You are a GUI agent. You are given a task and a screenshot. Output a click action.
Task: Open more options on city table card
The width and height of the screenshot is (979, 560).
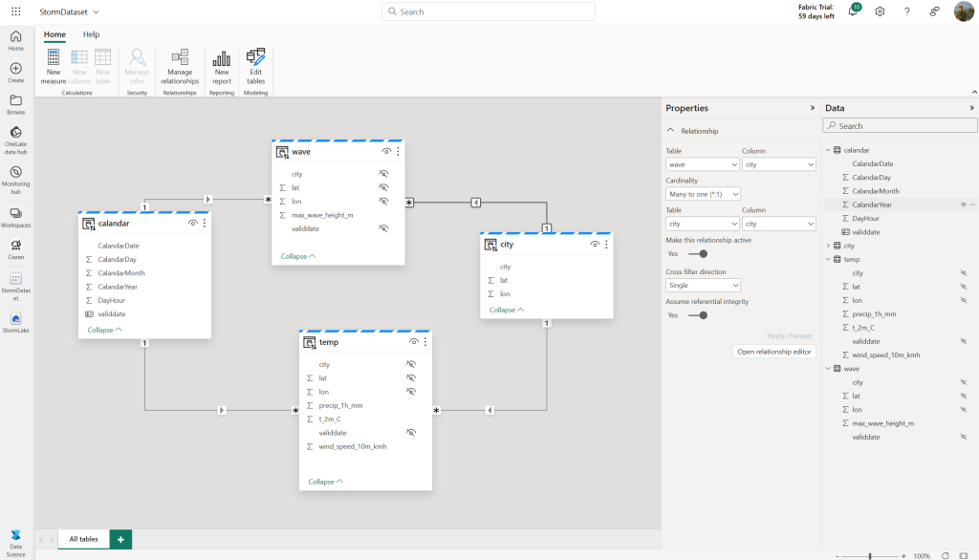coord(606,244)
